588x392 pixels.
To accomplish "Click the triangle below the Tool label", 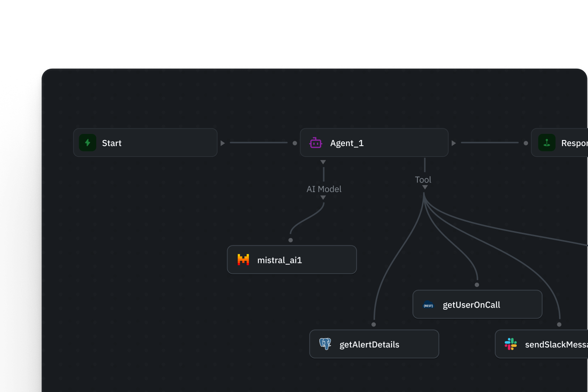I will click(425, 187).
